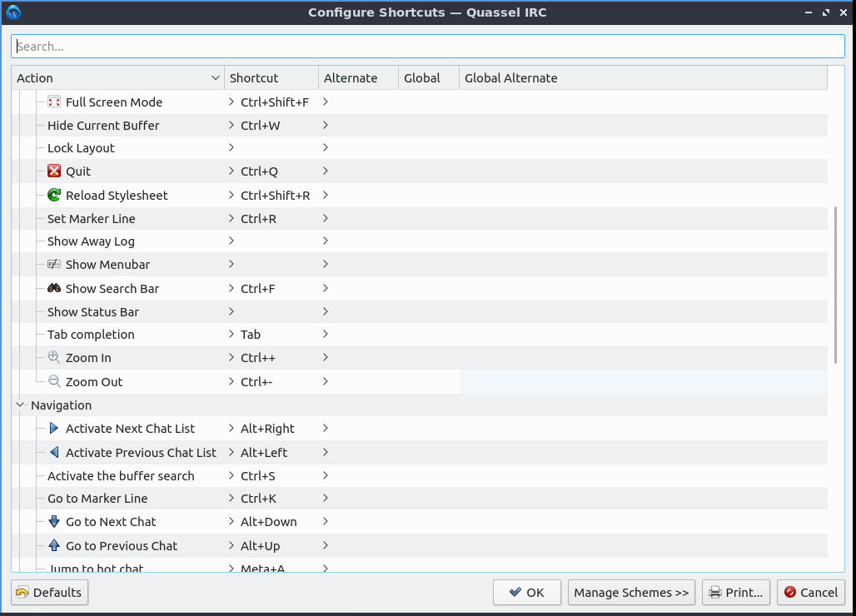Click the Shortcut column header
Viewport: 856px width, 616px height.
pos(271,78)
